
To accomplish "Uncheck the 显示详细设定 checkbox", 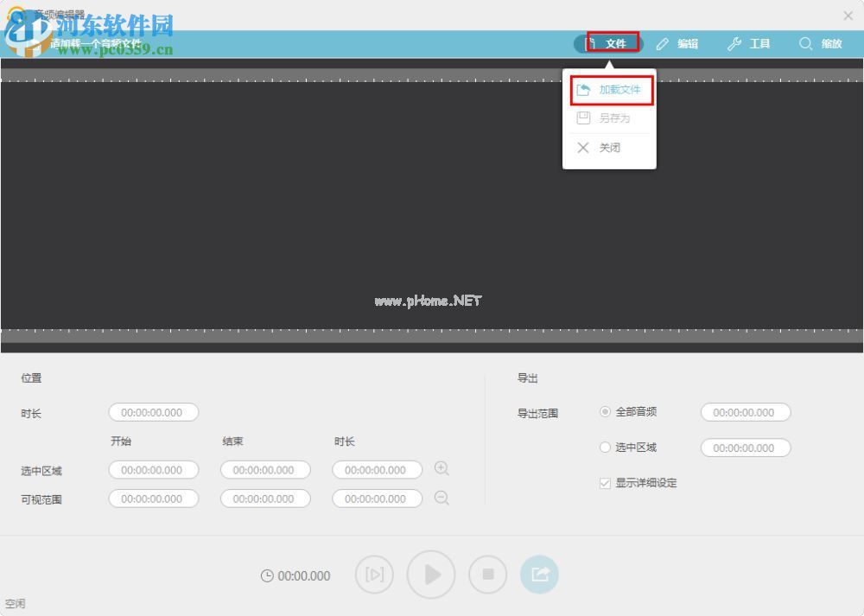I will [x=604, y=483].
